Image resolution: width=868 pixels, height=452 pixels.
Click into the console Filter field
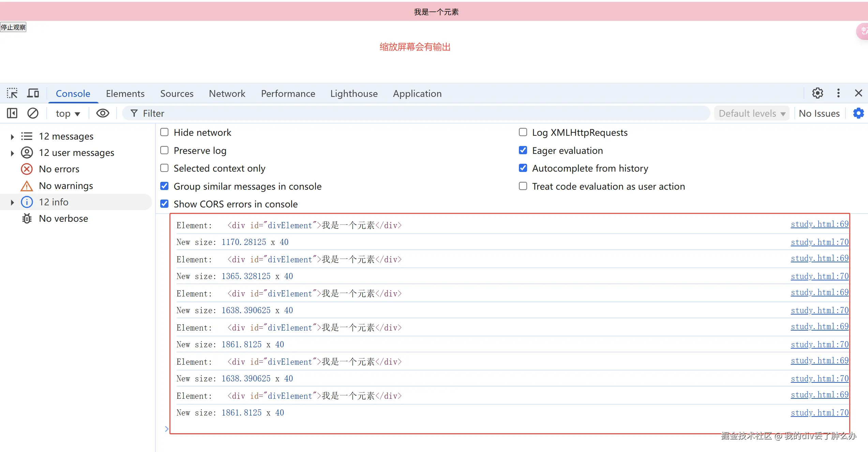[416, 113]
